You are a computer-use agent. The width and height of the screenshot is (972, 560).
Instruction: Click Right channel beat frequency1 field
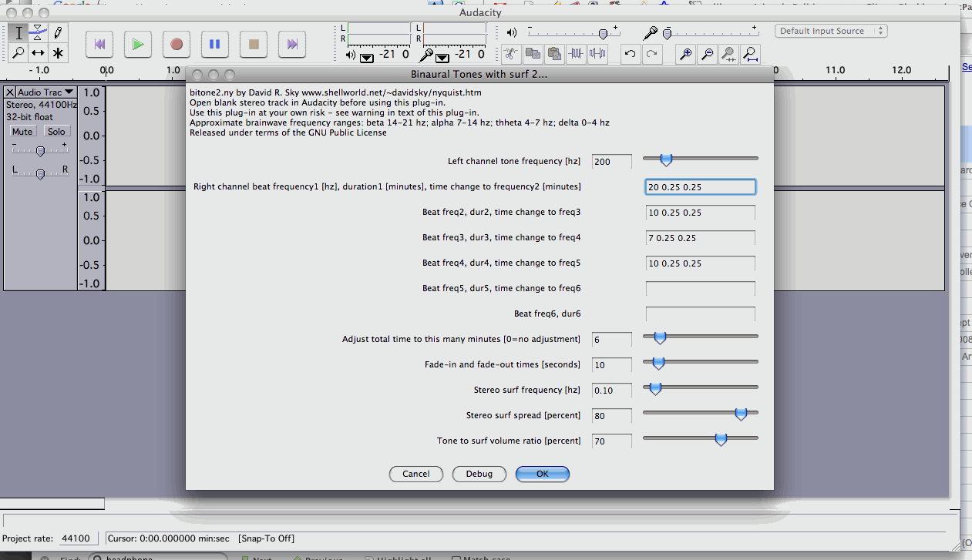click(x=701, y=187)
